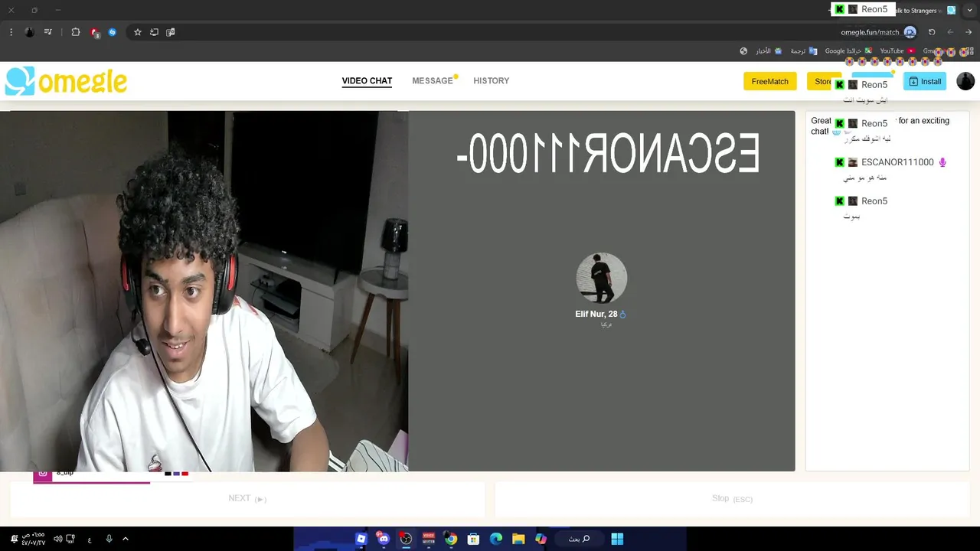Click the blue Shazam extension icon
Screen dimensions: 980x551
pos(113,32)
